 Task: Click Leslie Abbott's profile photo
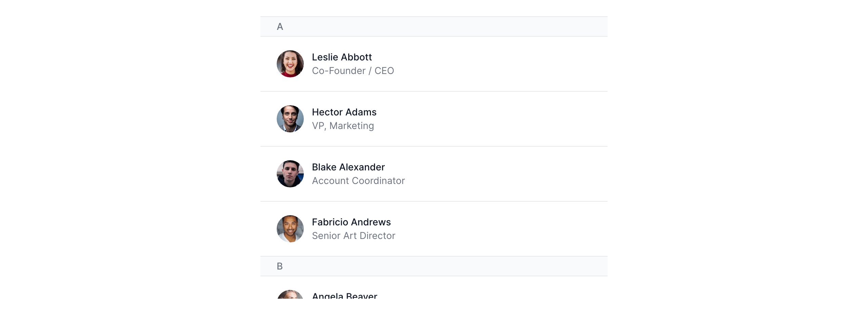tap(290, 64)
